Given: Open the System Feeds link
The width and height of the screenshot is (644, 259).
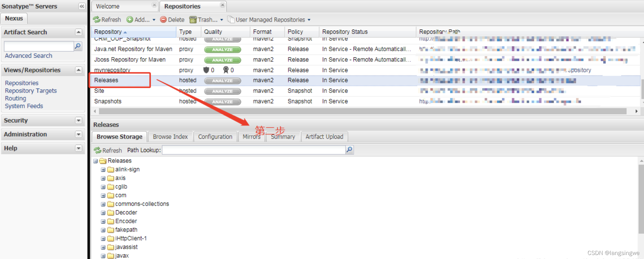Looking at the screenshot, I should [x=24, y=106].
